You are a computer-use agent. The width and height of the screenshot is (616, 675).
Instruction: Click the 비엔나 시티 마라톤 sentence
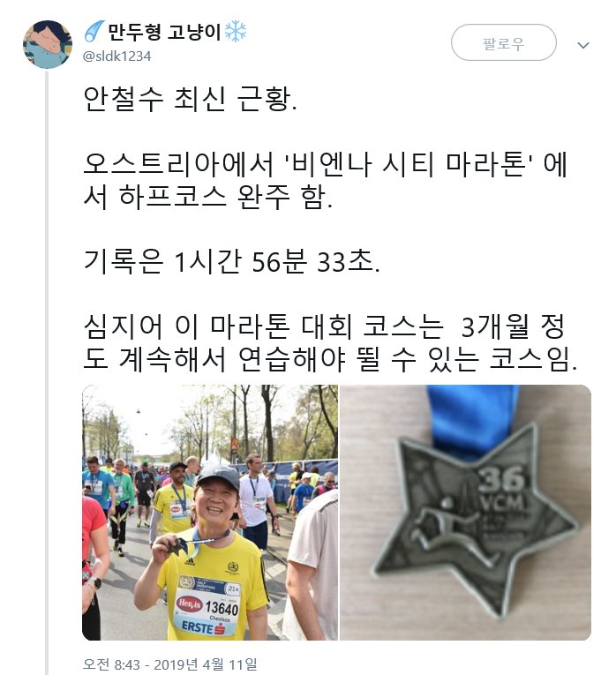(x=326, y=179)
